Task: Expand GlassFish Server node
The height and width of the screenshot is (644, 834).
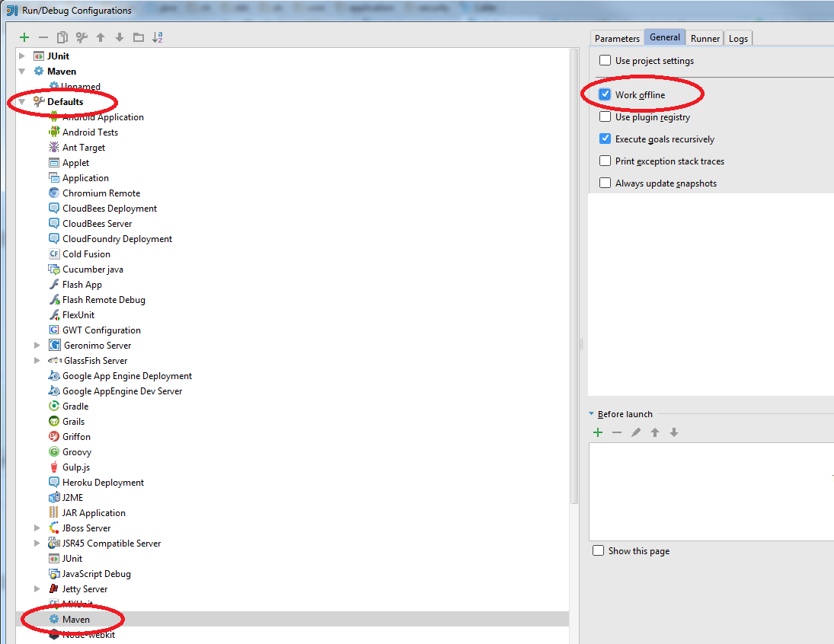Action: tap(37, 361)
